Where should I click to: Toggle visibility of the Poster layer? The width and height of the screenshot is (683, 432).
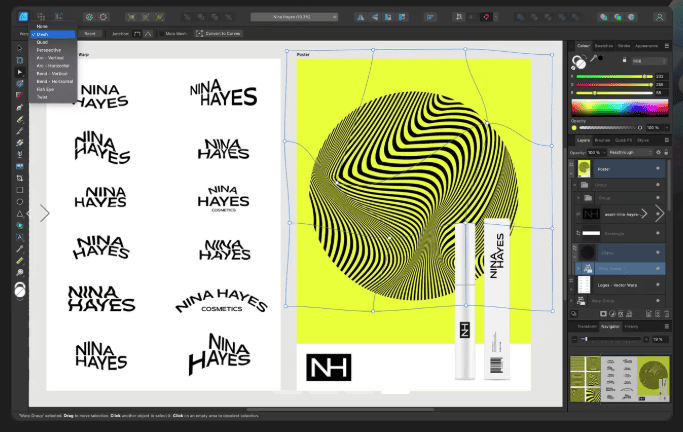coord(658,169)
